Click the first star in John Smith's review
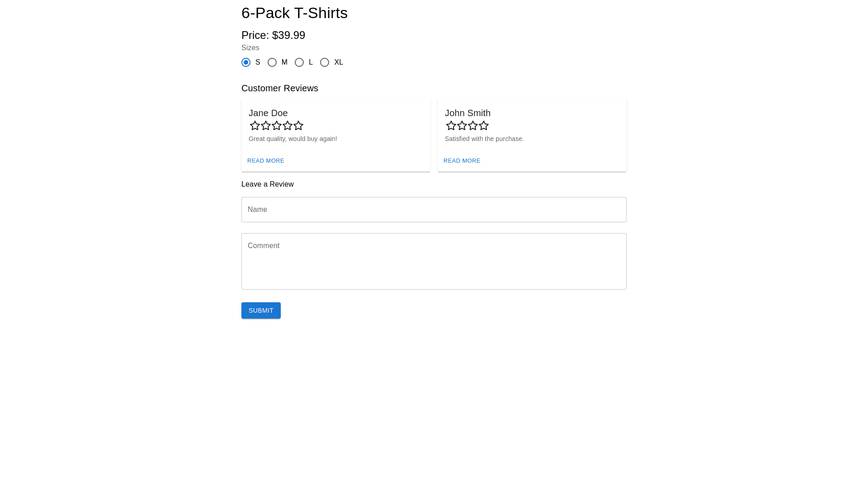The image size is (868, 488). 451,126
